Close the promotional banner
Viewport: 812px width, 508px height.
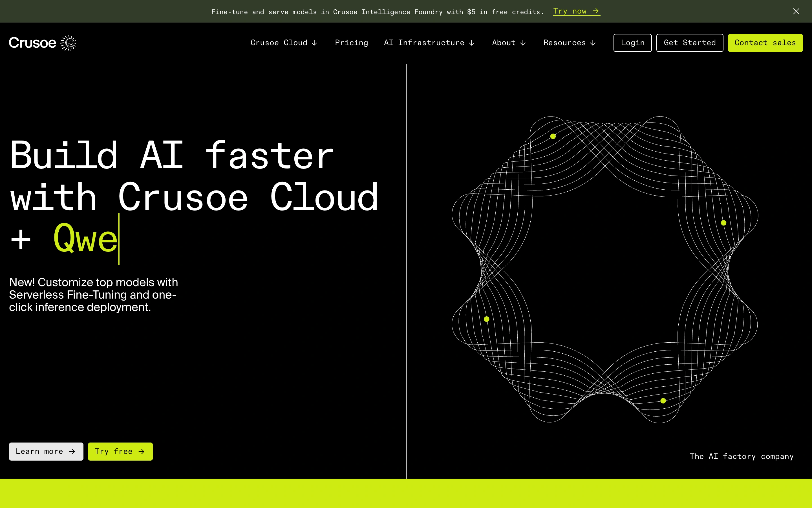(x=796, y=11)
